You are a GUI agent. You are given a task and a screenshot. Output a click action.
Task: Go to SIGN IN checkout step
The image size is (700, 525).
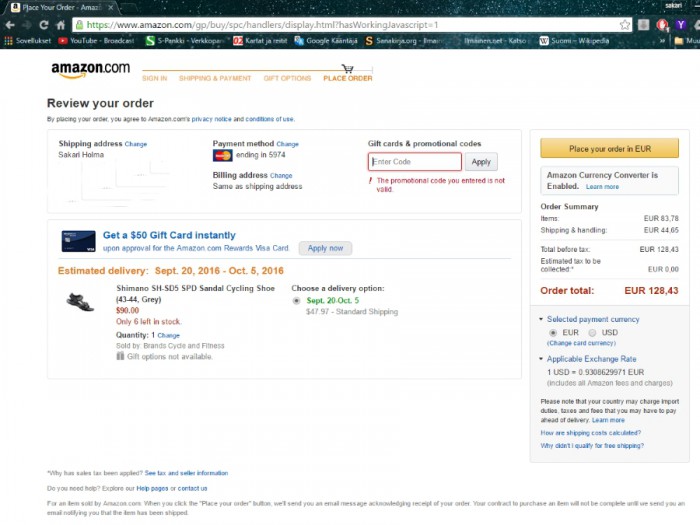pyautogui.click(x=154, y=78)
